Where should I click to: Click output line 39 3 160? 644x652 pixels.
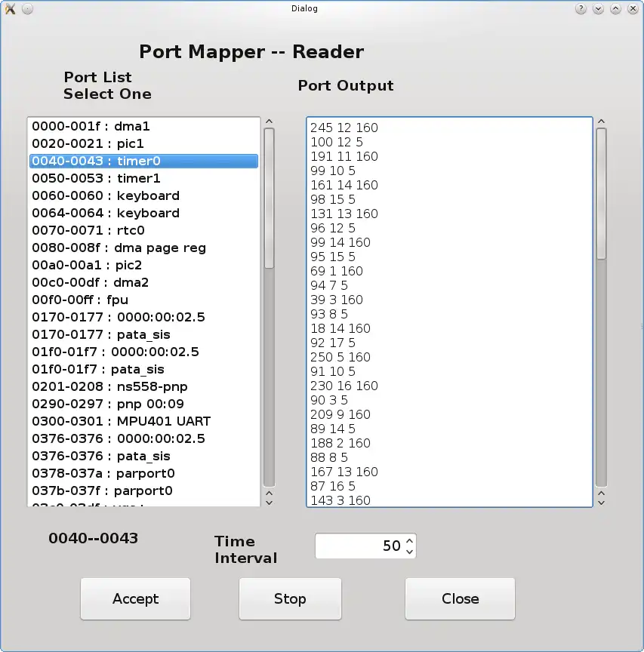337,300
